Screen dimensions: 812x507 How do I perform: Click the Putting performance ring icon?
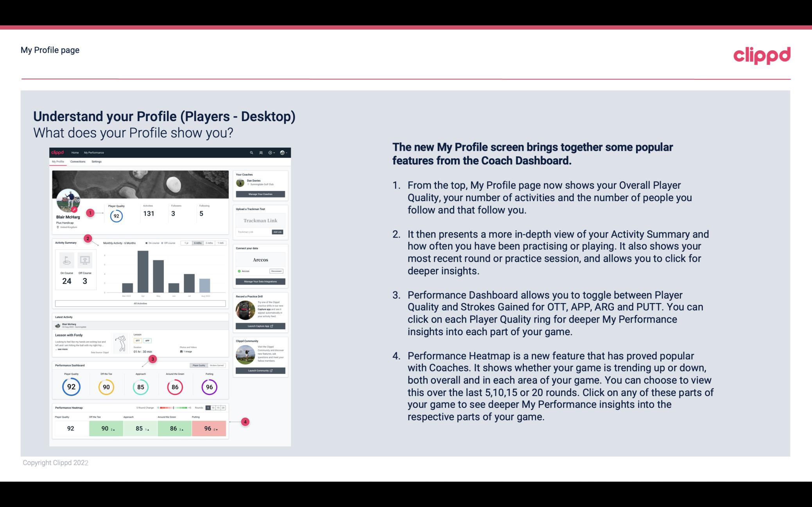pyautogui.click(x=209, y=387)
